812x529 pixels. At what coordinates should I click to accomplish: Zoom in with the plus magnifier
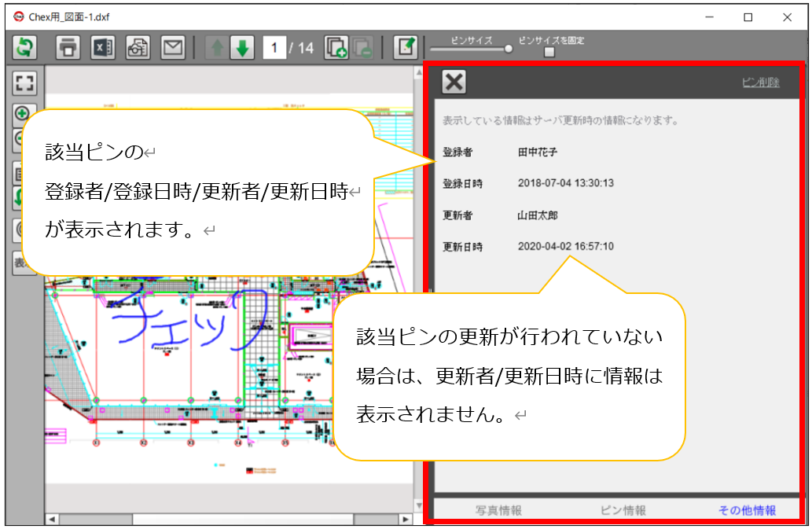pos(24,114)
